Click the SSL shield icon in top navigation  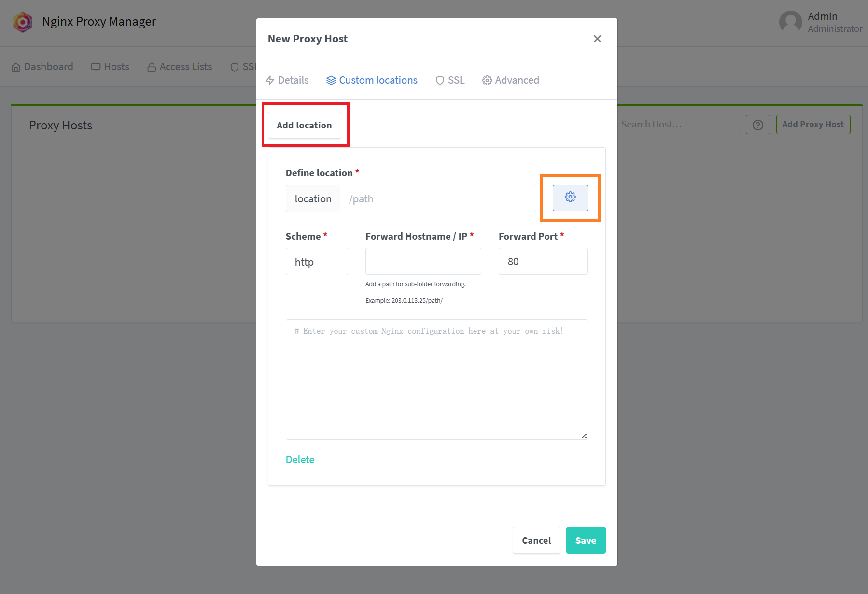(x=235, y=67)
